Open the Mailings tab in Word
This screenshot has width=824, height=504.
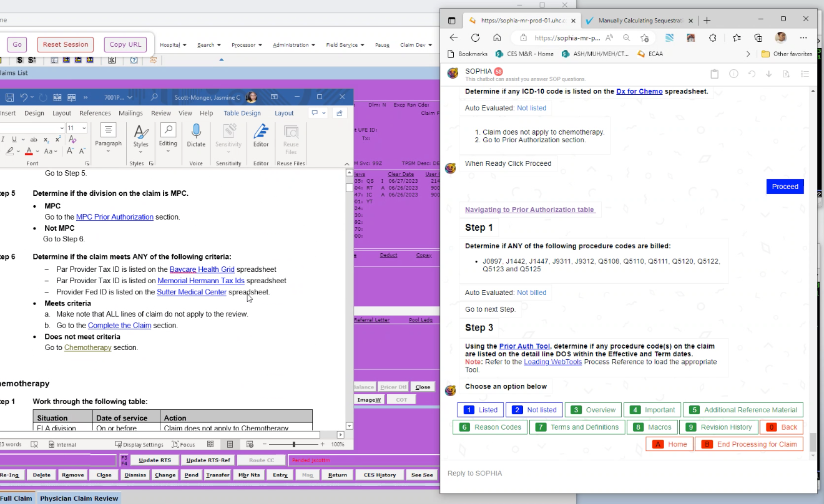[x=130, y=113]
